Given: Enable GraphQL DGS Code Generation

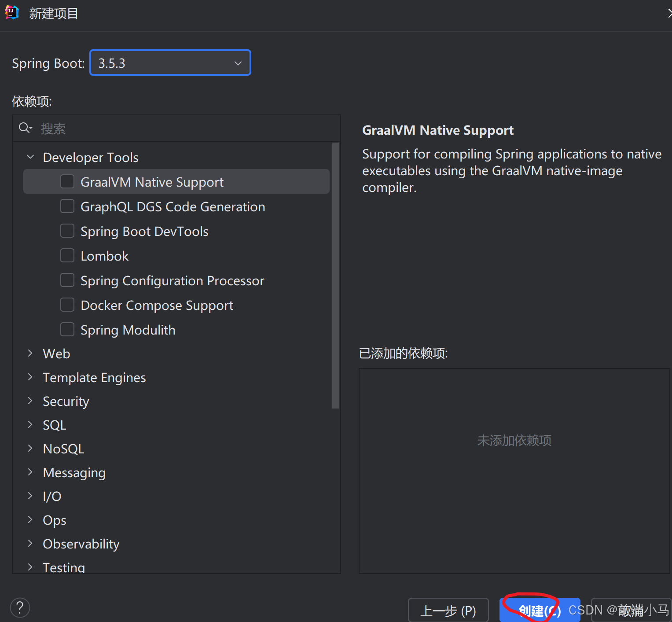Looking at the screenshot, I should (67, 206).
